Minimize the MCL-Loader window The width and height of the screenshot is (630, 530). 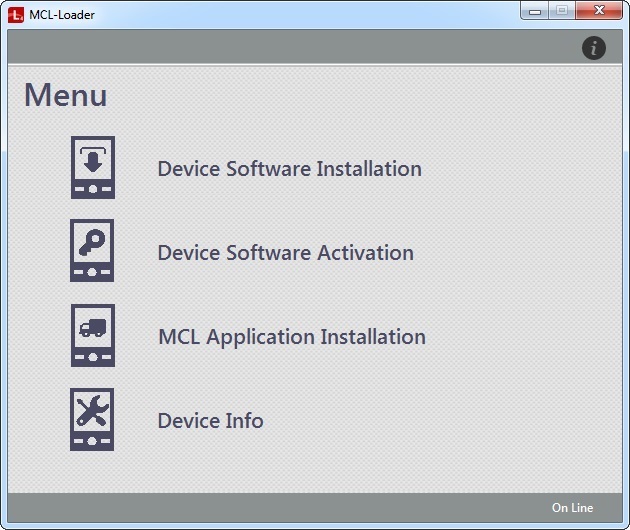click(537, 11)
